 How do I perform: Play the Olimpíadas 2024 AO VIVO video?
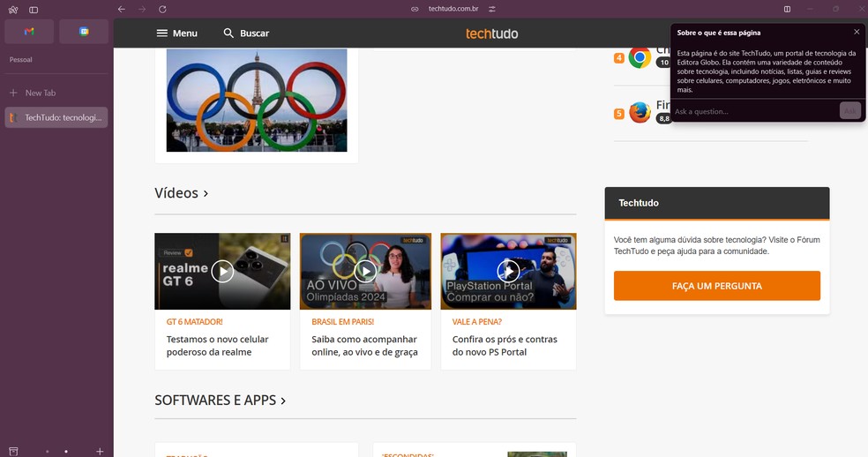point(365,272)
